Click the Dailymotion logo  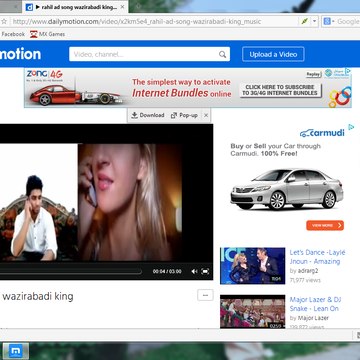20,54
